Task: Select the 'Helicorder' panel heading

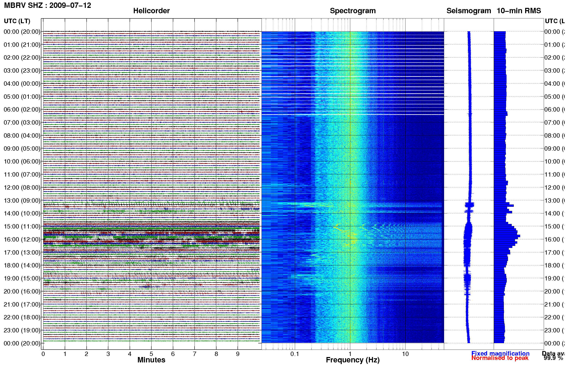Action: pyautogui.click(x=151, y=11)
